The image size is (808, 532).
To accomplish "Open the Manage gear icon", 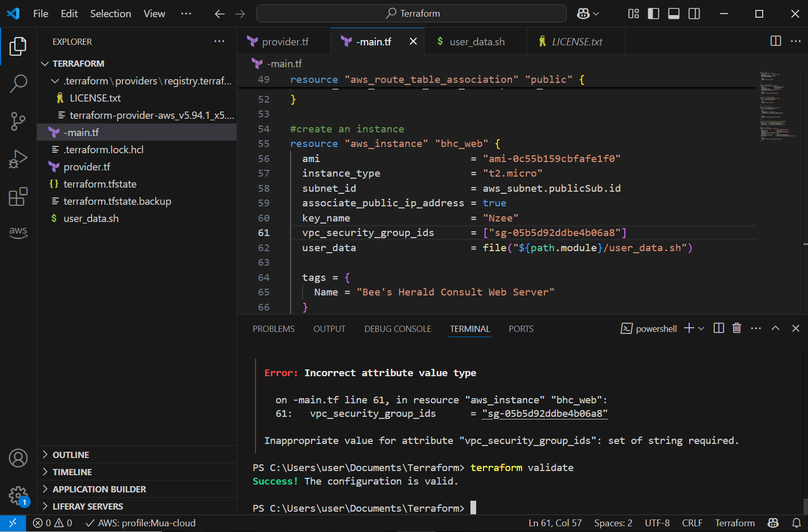I will (18, 496).
